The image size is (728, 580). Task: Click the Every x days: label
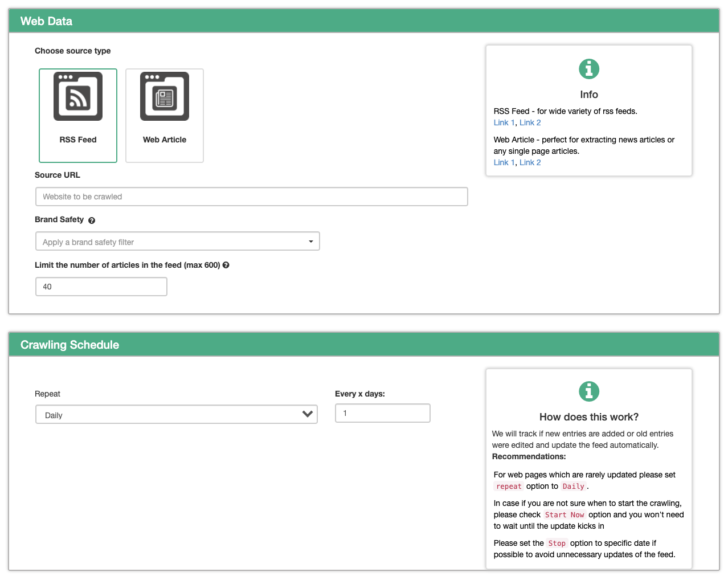click(360, 394)
